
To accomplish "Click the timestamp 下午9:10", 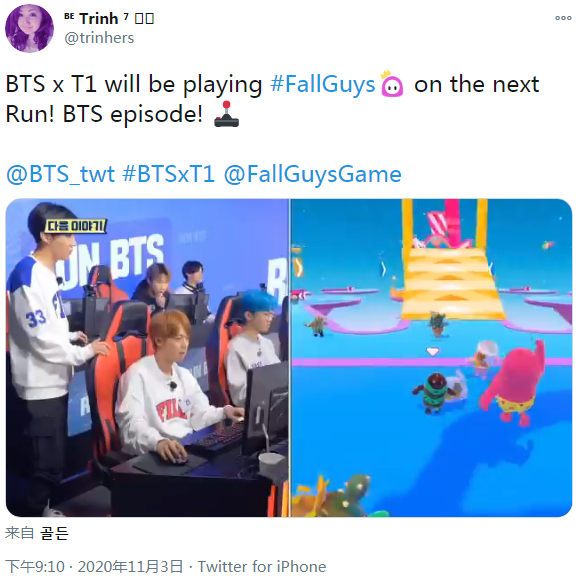I will point(35,567).
